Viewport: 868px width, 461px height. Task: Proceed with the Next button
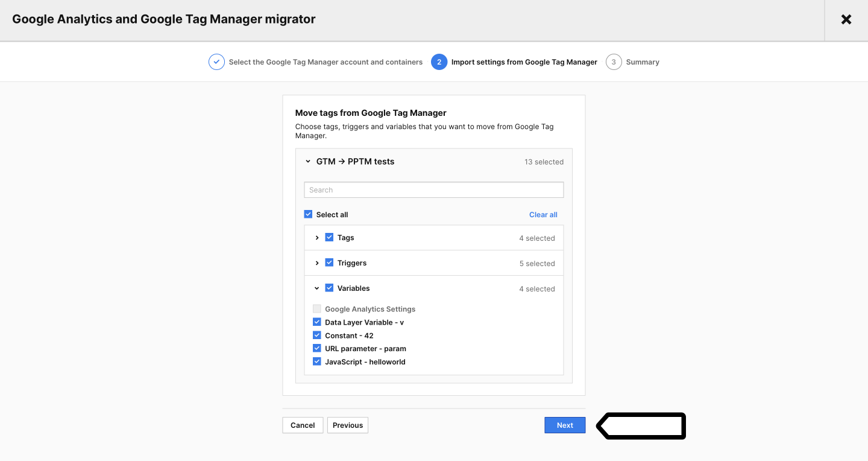pos(565,425)
